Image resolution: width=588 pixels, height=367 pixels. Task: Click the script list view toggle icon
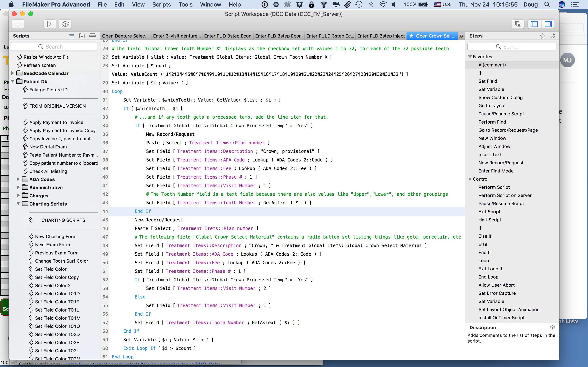tap(71, 36)
